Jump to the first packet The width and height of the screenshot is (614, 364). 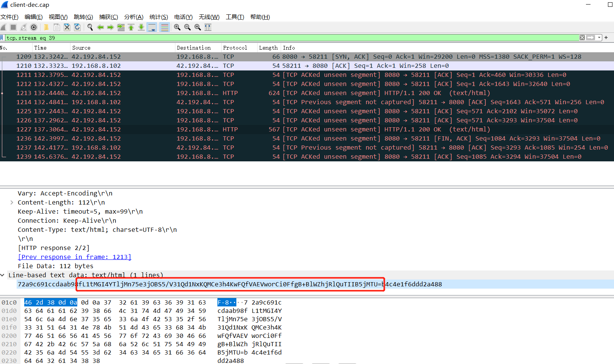pyautogui.click(x=131, y=27)
